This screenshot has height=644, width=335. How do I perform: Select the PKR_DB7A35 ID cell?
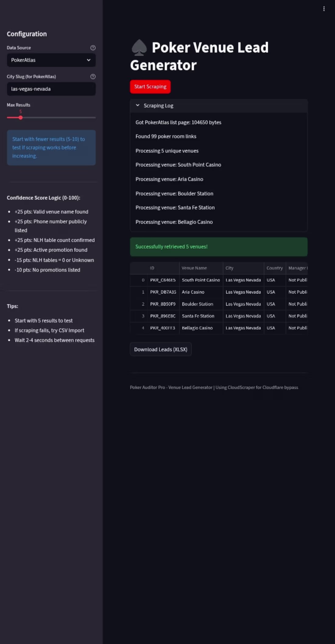pos(163,292)
